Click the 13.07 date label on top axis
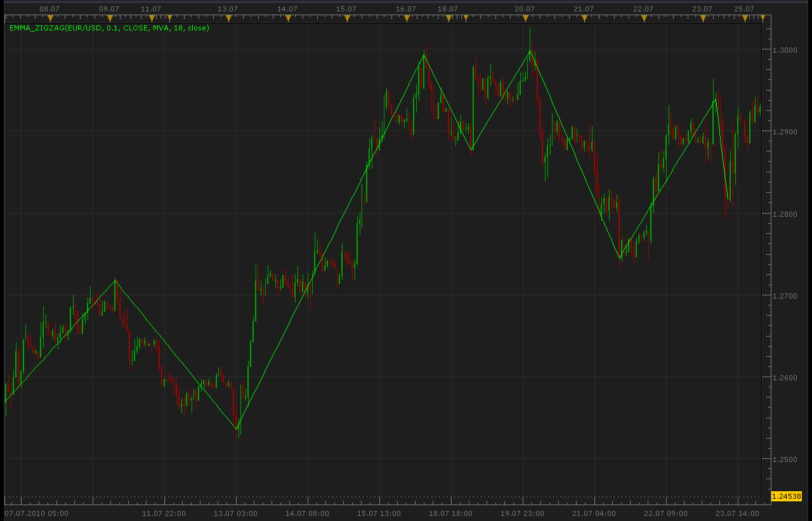The width and height of the screenshot is (812, 521). (x=228, y=9)
